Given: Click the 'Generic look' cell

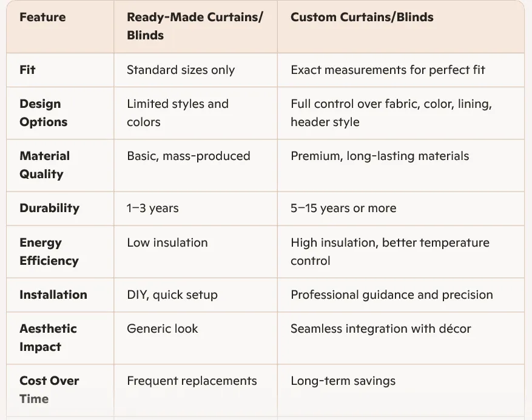Looking at the screenshot, I should [x=162, y=328].
